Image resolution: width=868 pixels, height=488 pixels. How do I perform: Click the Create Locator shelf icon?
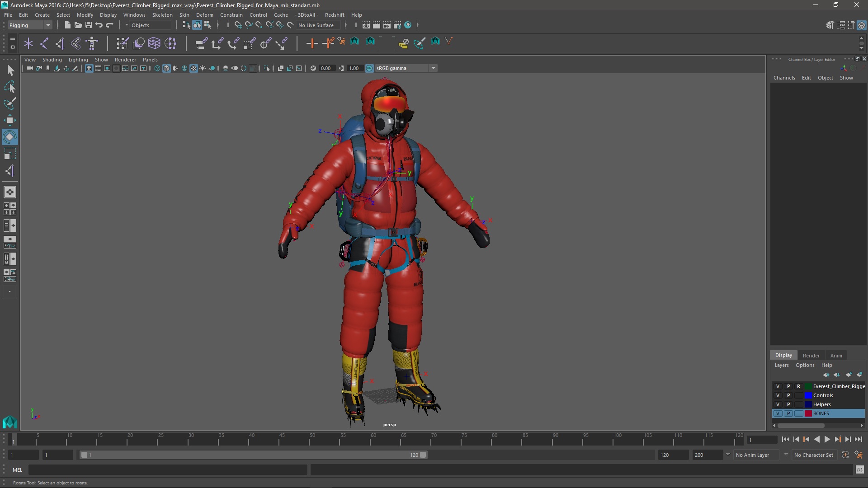28,43
